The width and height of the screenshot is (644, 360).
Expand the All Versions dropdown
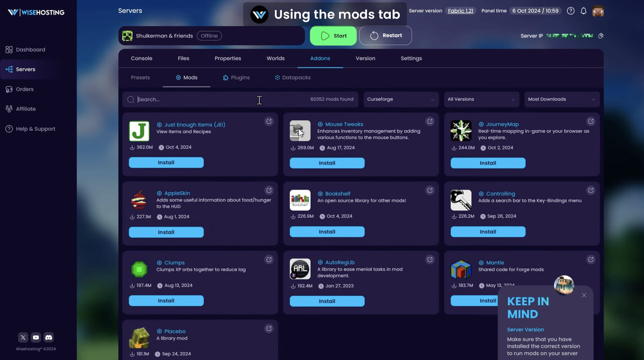[x=481, y=99]
